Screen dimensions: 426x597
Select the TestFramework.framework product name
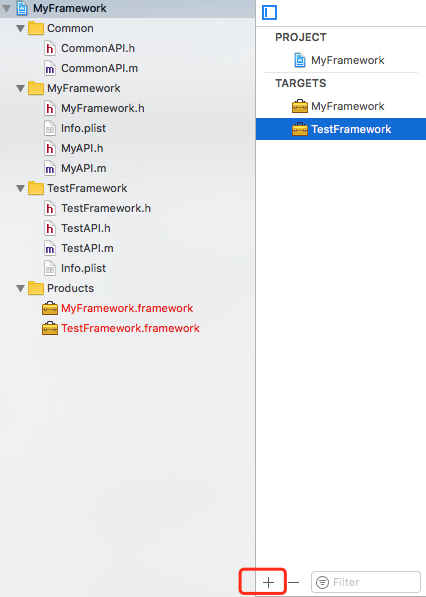pyautogui.click(x=131, y=328)
